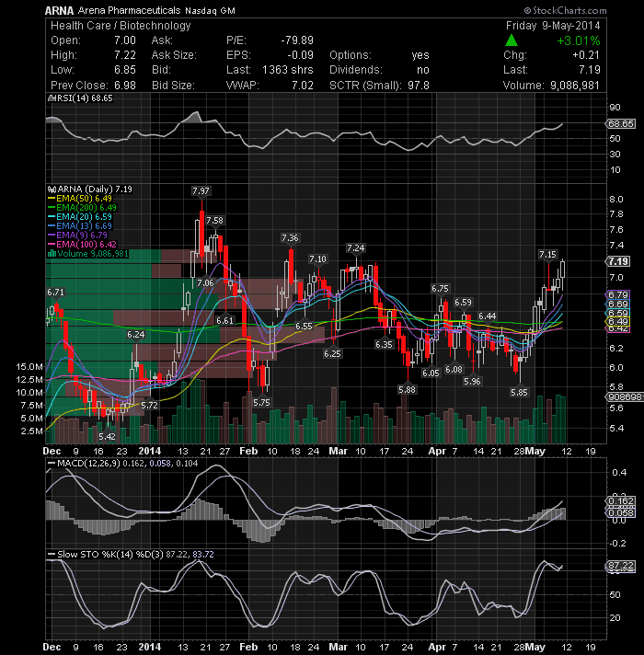Click the 0.162 MACD tag on right axis
Screen dimensions: 644x655
621,500
